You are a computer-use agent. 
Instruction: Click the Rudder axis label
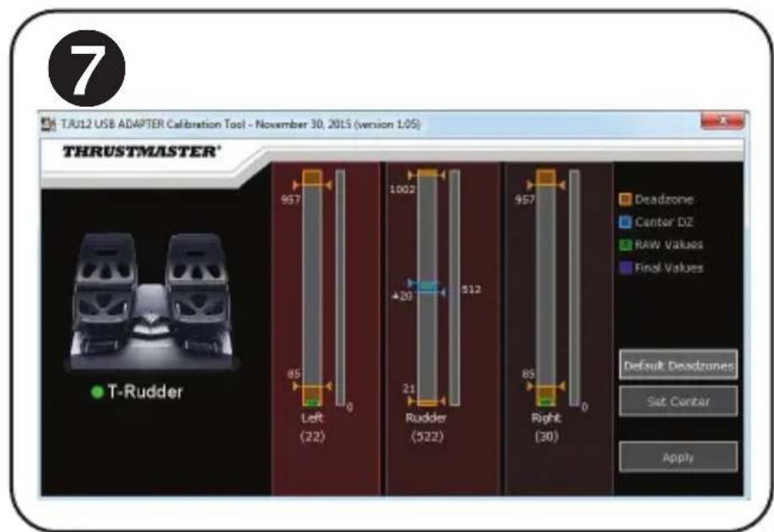426,418
